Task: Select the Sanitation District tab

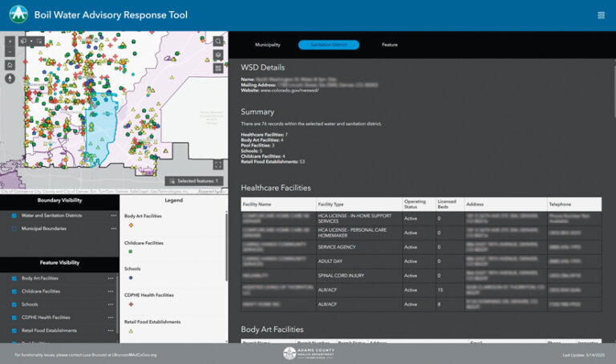Action: (329, 45)
